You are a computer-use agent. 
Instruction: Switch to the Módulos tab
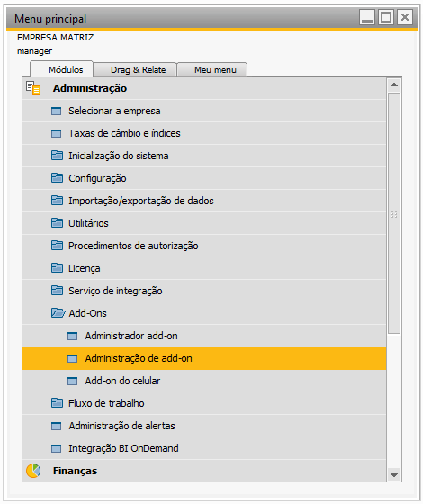coord(62,69)
